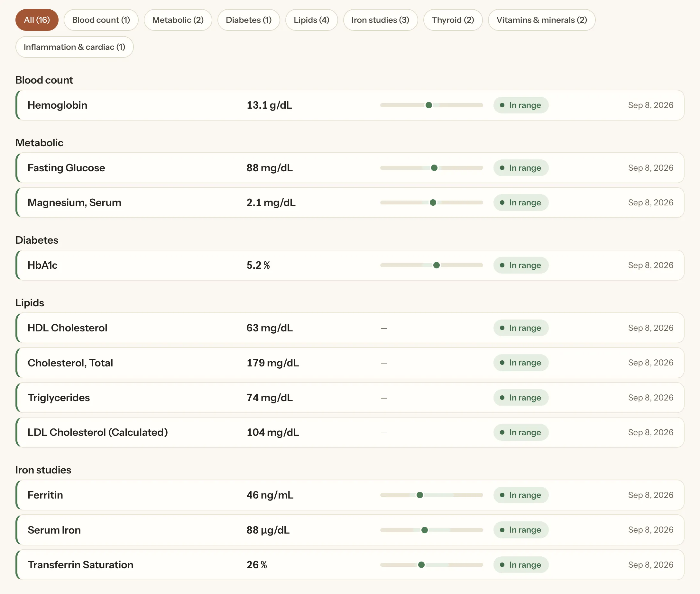Filter by Inflammation & cardiac (1)
Viewport: 700px width, 594px height.
click(75, 47)
